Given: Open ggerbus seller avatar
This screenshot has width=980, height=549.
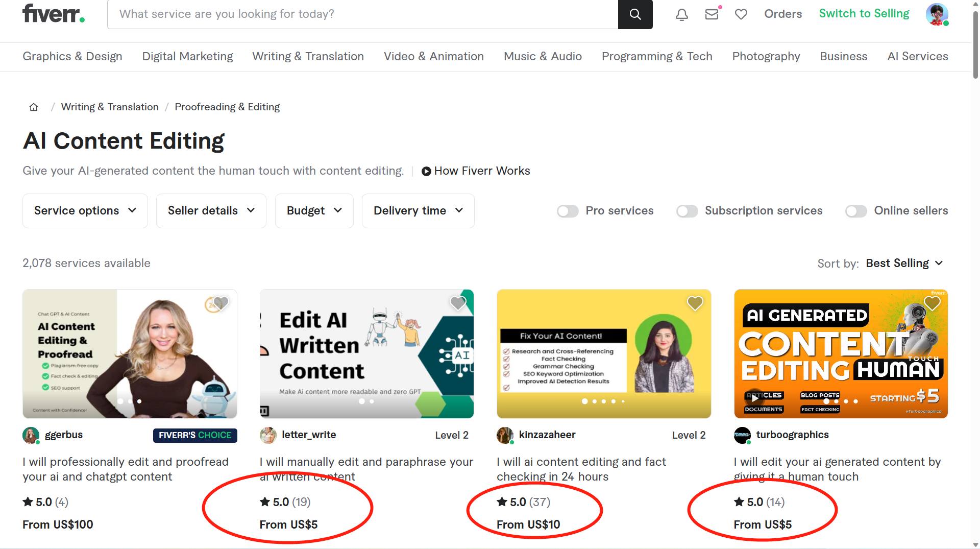Looking at the screenshot, I should [31, 435].
